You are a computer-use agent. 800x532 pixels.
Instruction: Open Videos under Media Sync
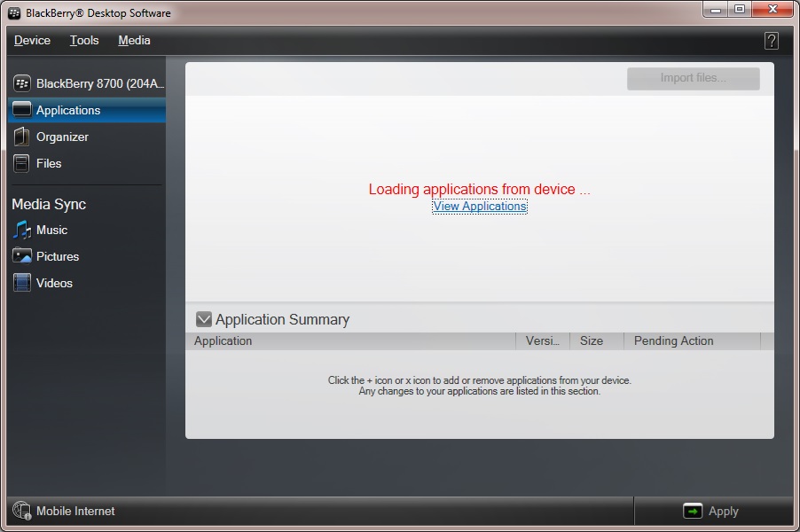22,283
